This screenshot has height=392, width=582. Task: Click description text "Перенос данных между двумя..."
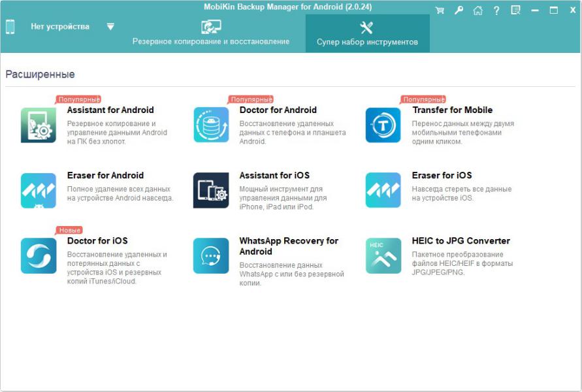463,133
